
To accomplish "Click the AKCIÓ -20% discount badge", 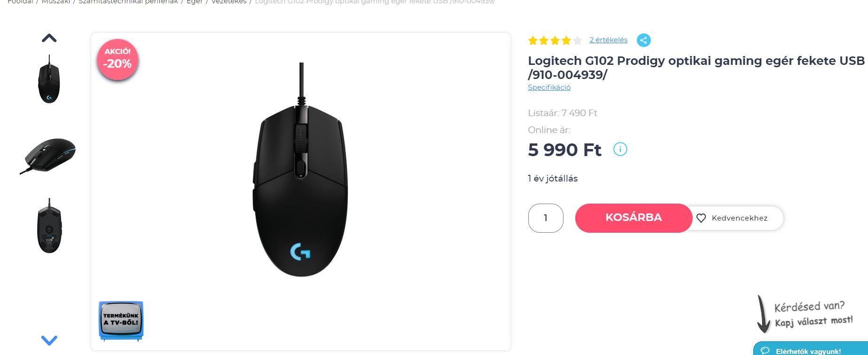I will [117, 59].
